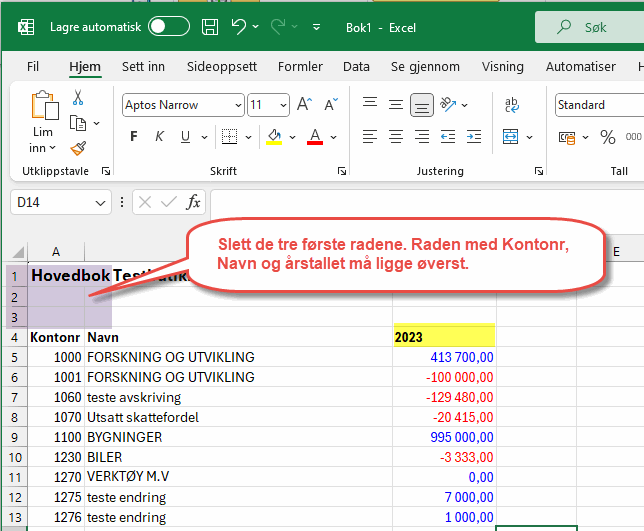This screenshot has height=531, width=644.
Task: Click the Insert function fx icon
Action: click(x=194, y=202)
